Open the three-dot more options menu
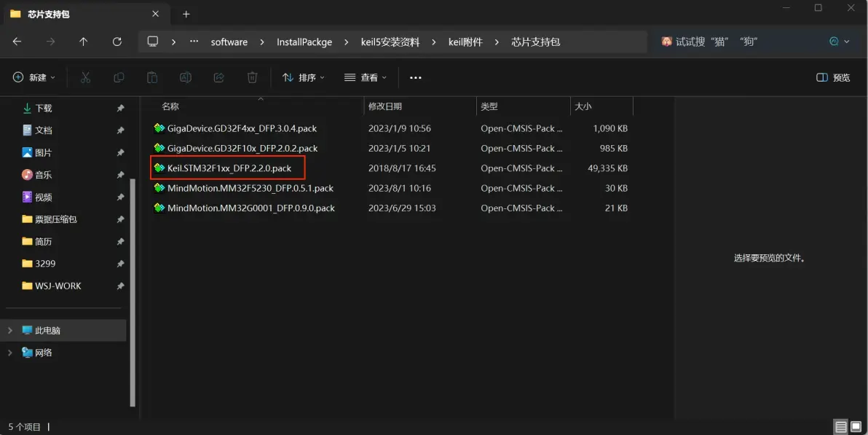The height and width of the screenshot is (435, 868). pos(416,77)
